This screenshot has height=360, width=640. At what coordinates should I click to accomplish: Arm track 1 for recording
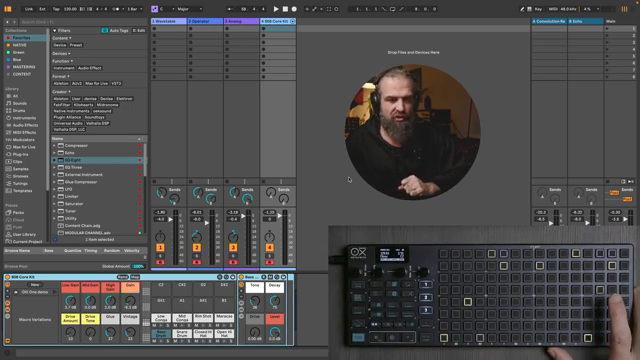coord(160,262)
